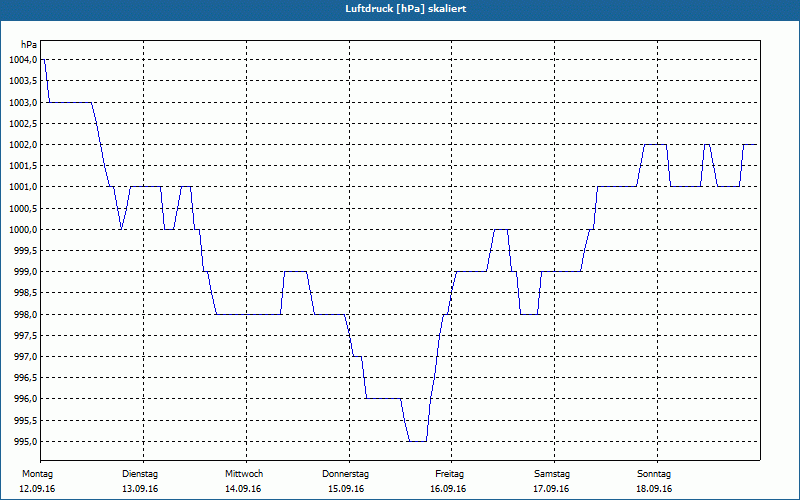Click the 1000,5 axis label
The height and width of the screenshot is (500, 800).
[23, 208]
